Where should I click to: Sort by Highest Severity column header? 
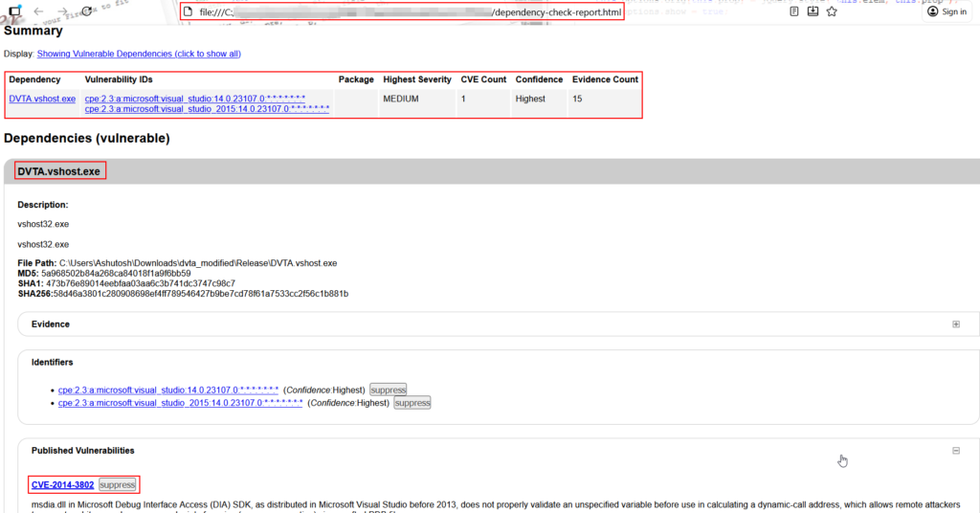tap(416, 79)
